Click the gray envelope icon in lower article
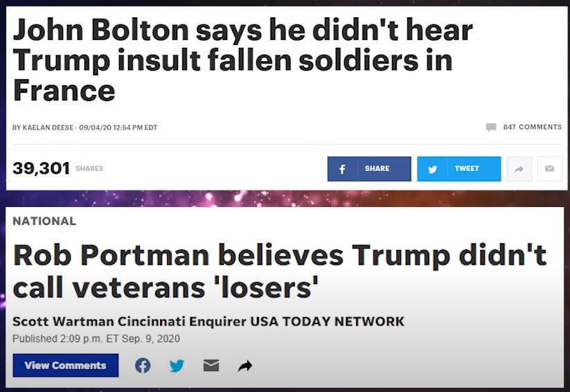 click(211, 365)
